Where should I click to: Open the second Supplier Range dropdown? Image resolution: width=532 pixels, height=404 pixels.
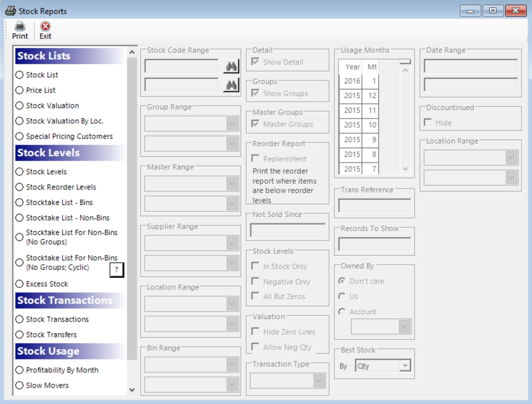232,263
